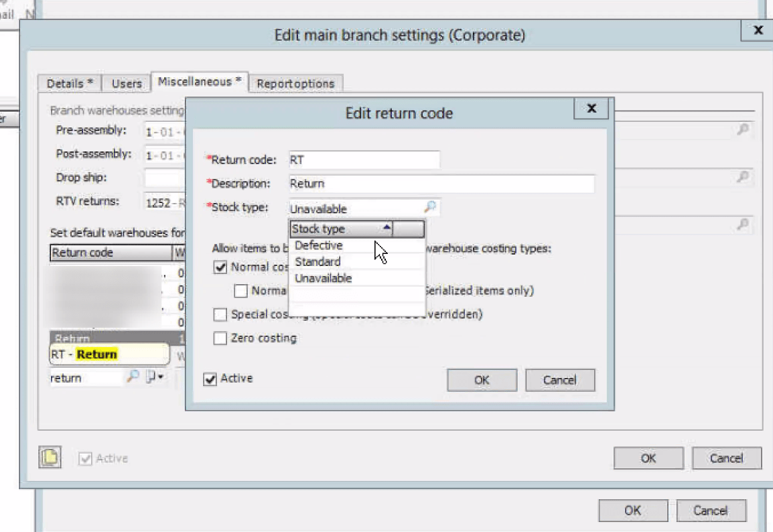Close the Edit return code dialog
The height and width of the screenshot is (532, 773).
(x=591, y=109)
